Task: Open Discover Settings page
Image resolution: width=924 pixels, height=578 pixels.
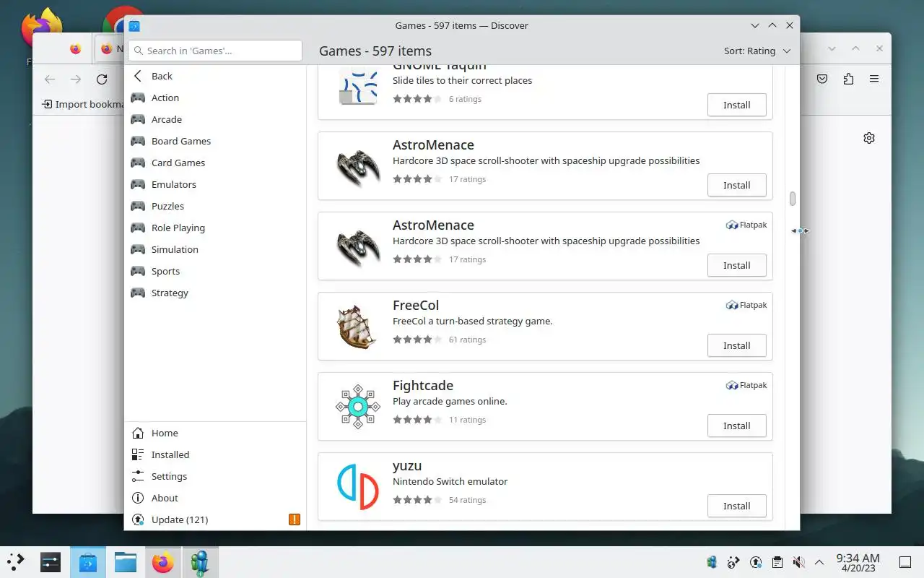Action: tap(215, 476)
